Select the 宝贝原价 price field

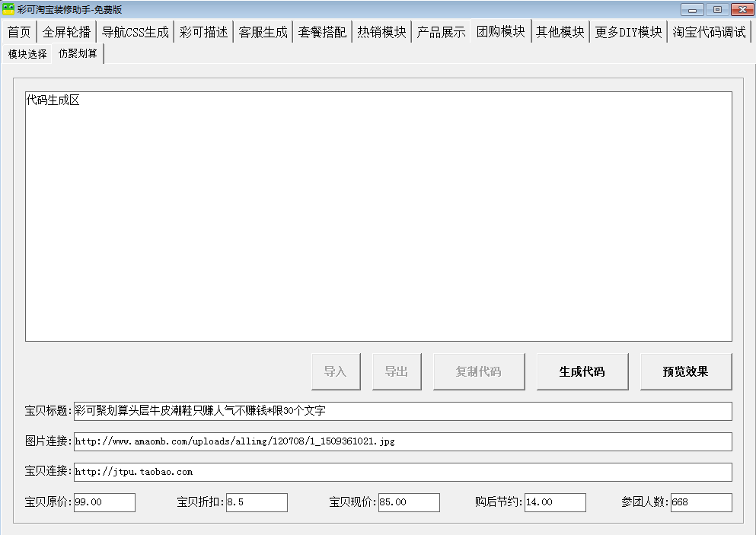pos(104,502)
